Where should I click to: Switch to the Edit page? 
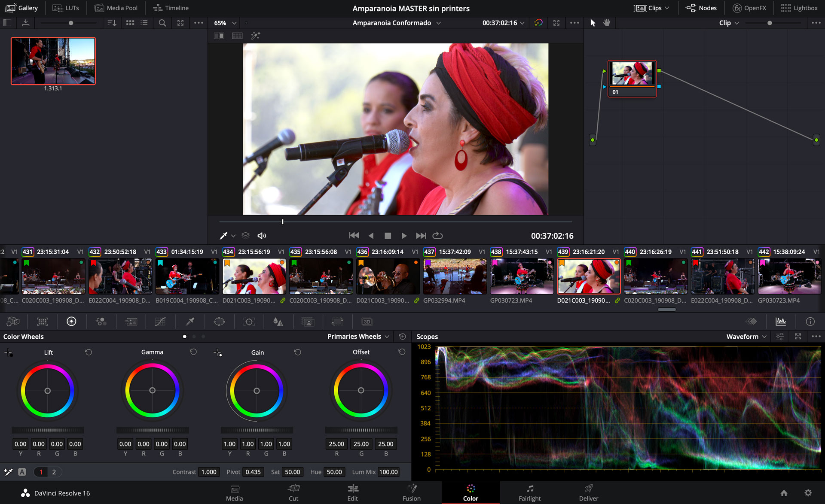(352, 492)
